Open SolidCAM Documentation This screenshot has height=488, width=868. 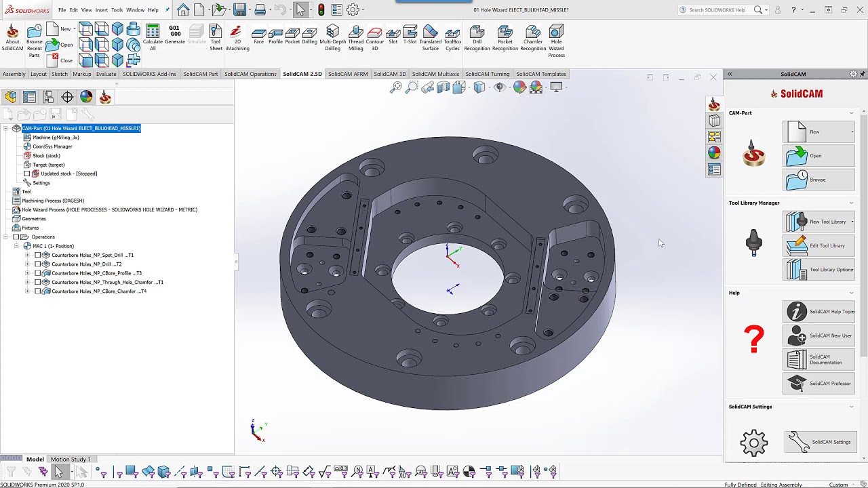(x=819, y=359)
